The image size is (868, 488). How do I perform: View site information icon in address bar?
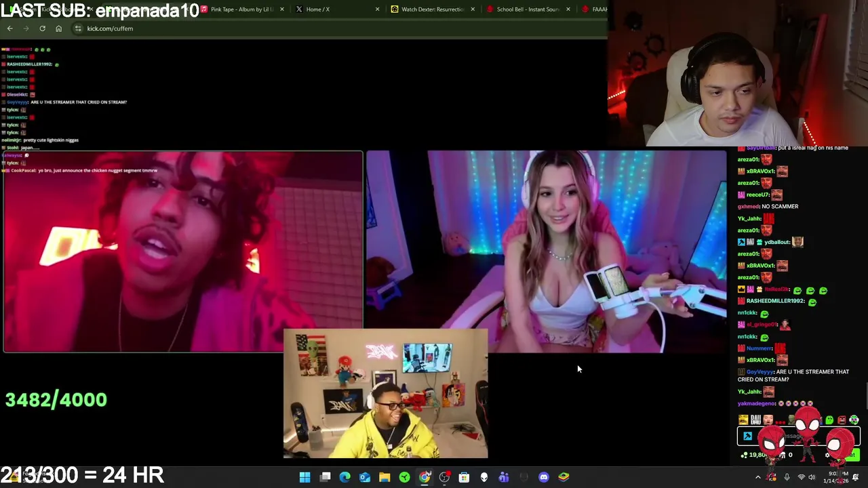coord(78,28)
